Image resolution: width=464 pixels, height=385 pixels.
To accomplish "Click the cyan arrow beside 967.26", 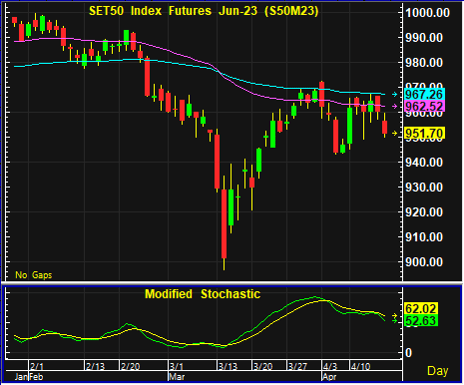I will [x=395, y=94].
